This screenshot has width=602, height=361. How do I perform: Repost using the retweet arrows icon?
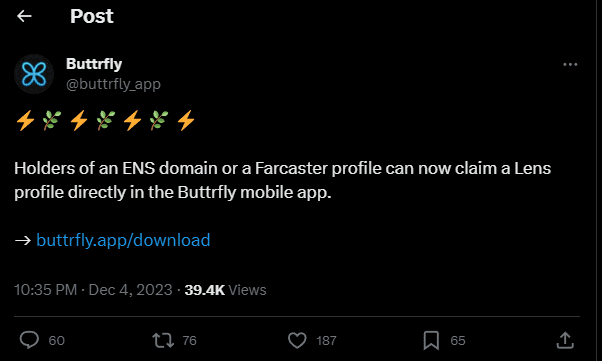click(163, 340)
